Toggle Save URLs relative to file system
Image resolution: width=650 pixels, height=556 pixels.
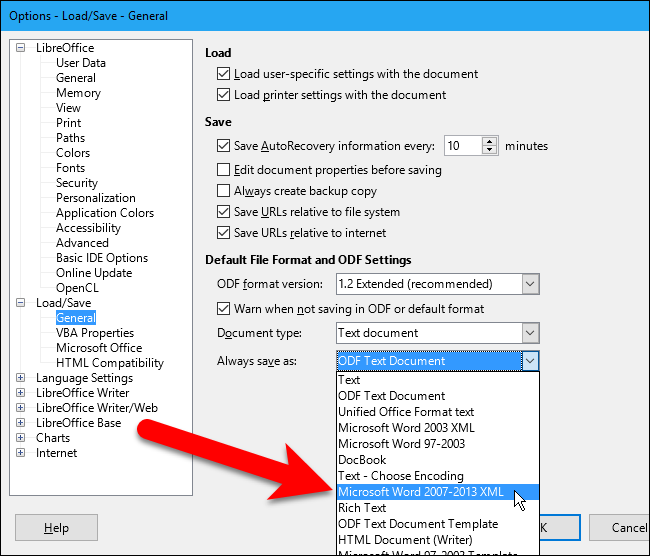coord(223,212)
